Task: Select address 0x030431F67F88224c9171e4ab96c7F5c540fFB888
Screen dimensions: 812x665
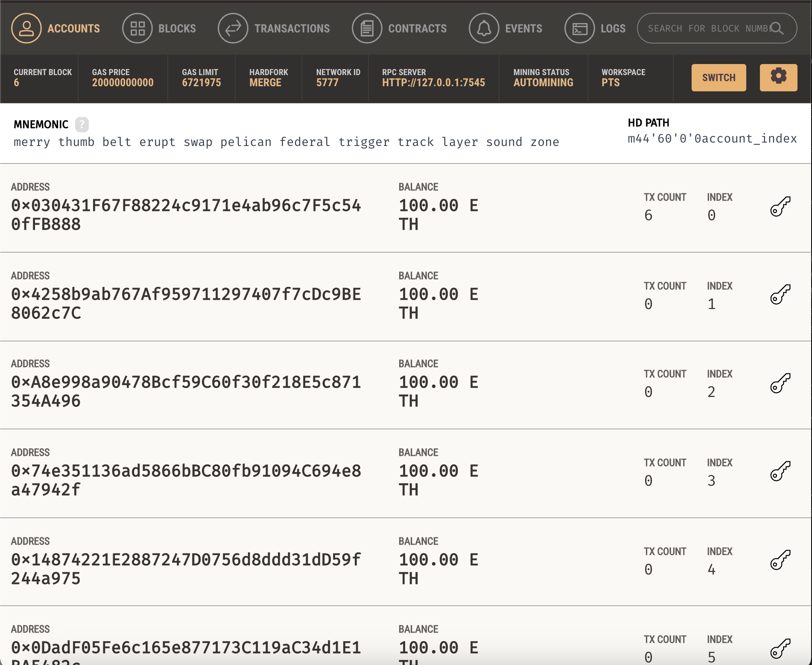Action: [x=186, y=215]
